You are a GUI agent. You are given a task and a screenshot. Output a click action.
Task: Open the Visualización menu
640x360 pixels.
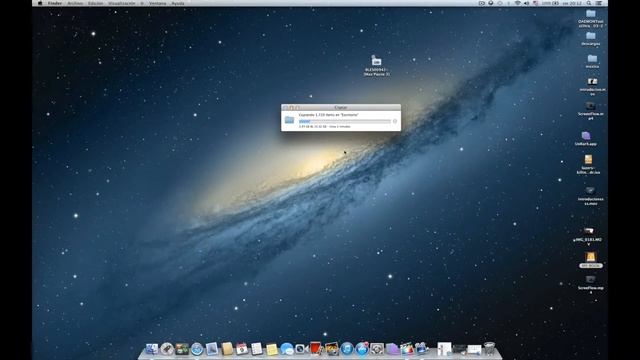[x=122, y=3]
